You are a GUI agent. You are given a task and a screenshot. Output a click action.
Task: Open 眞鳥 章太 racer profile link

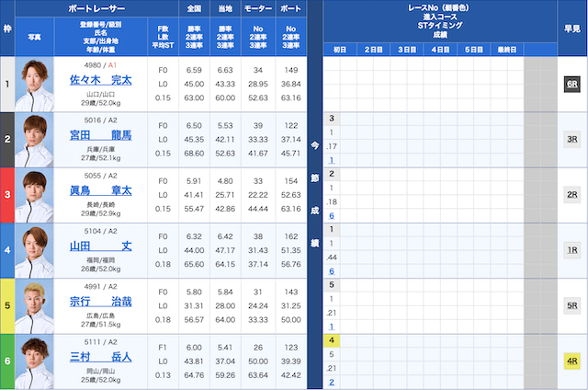tap(101, 190)
